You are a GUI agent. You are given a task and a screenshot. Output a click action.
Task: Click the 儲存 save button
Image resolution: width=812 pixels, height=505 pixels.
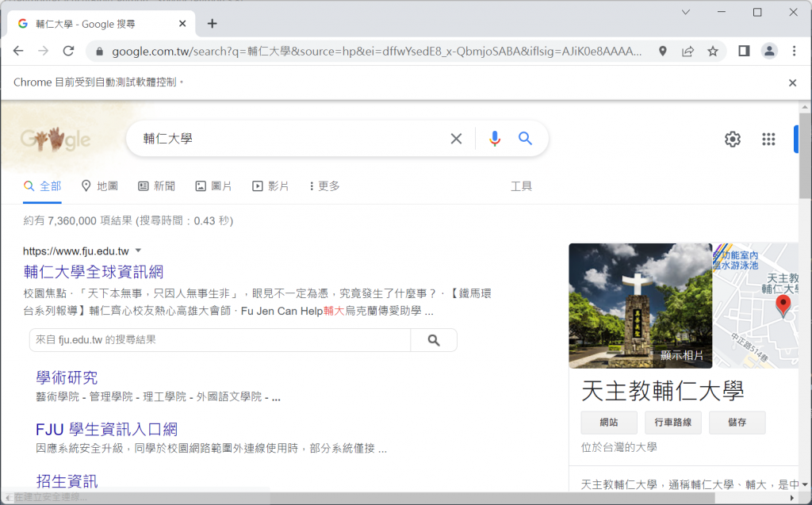[737, 423]
